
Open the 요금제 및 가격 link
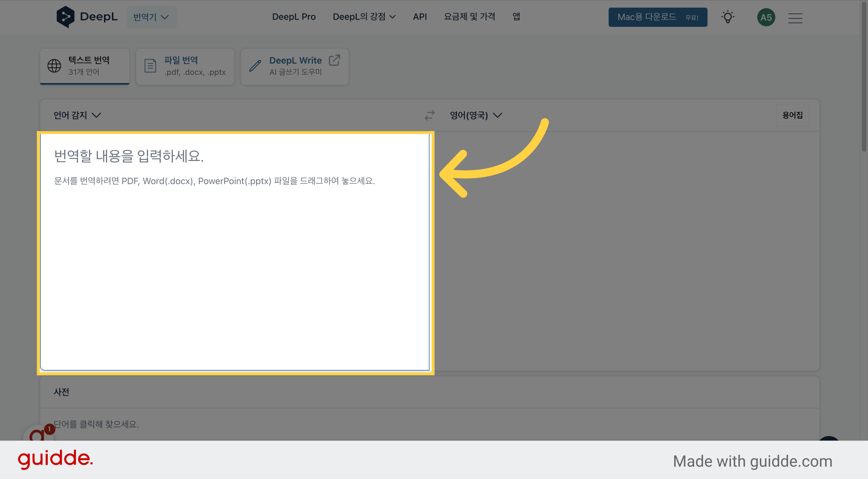click(469, 16)
